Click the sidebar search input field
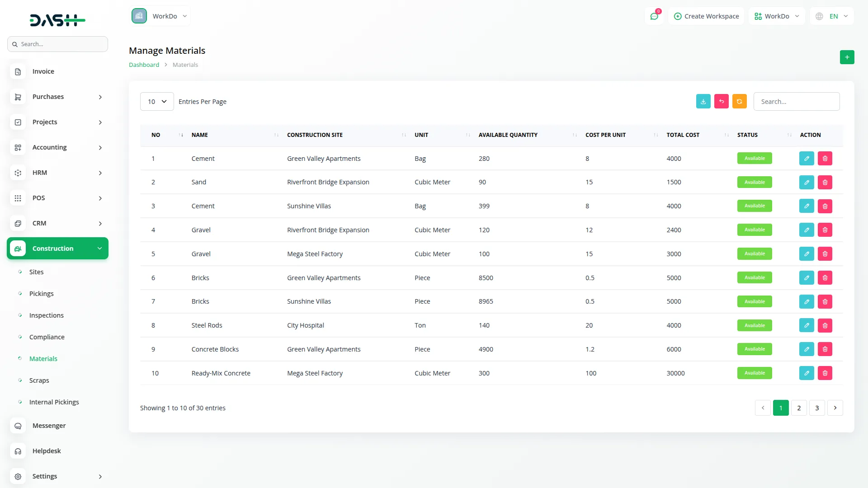868x488 pixels. [x=58, y=44]
